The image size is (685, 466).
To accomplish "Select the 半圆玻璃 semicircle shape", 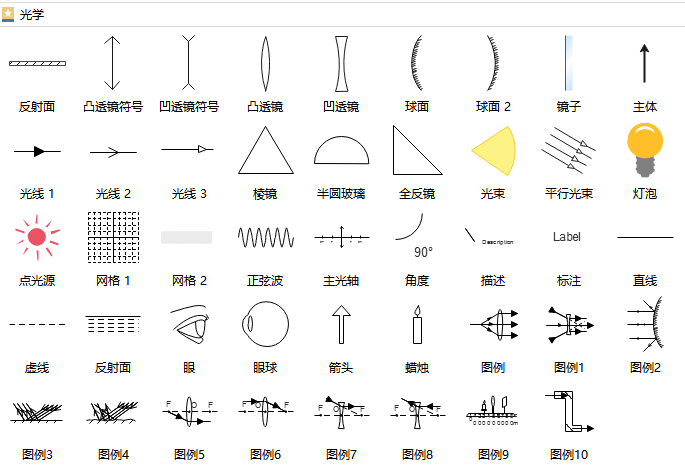I will tap(341, 150).
